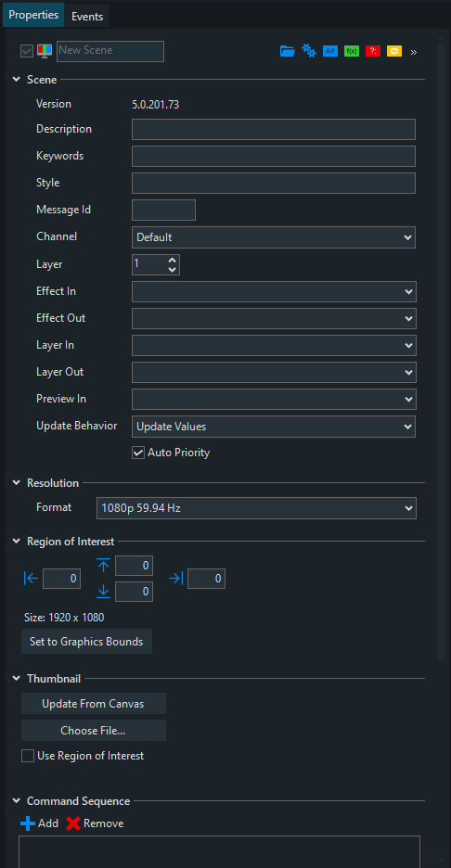Click the blue plus Add command icon

tap(28, 823)
